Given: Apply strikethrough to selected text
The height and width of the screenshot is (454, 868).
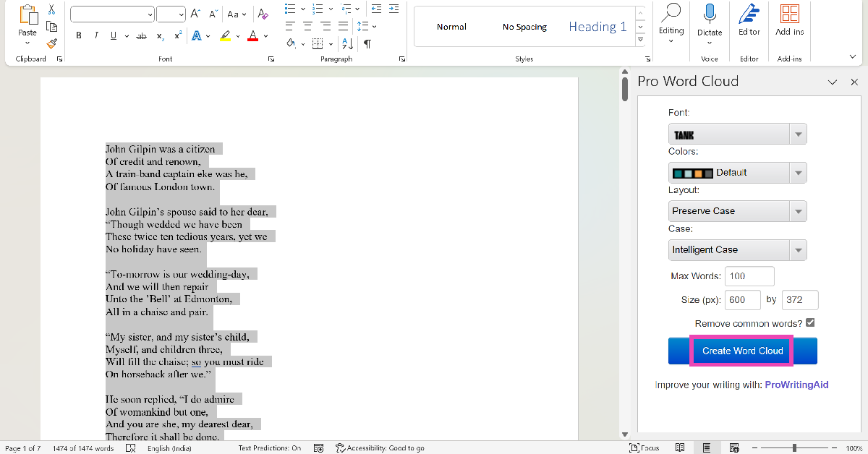Looking at the screenshot, I should [142, 36].
